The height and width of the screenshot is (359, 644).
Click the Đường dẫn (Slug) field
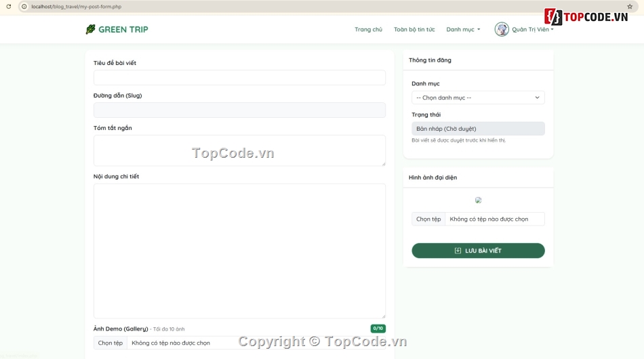pyautogui.click(x=239, y=110)
